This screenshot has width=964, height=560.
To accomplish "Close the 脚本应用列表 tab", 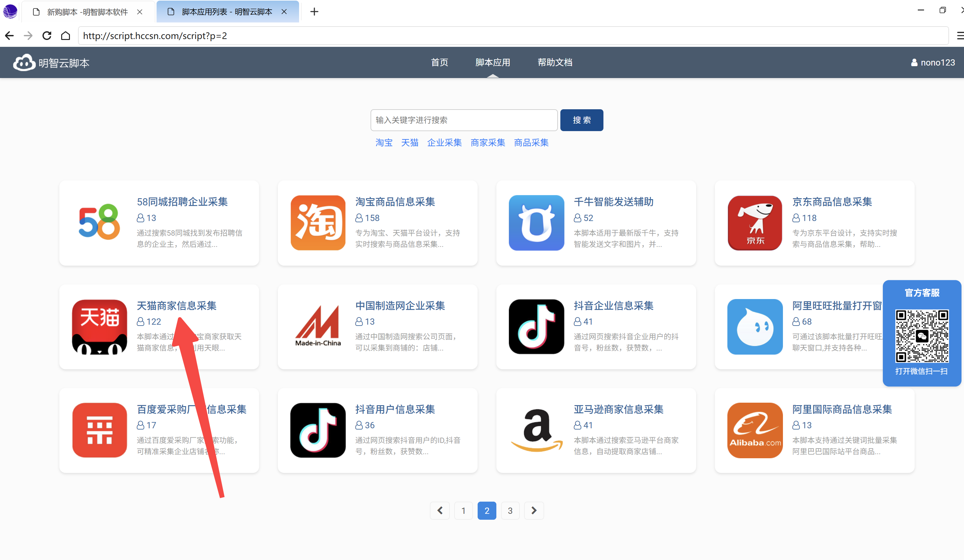I will [284, 12].
